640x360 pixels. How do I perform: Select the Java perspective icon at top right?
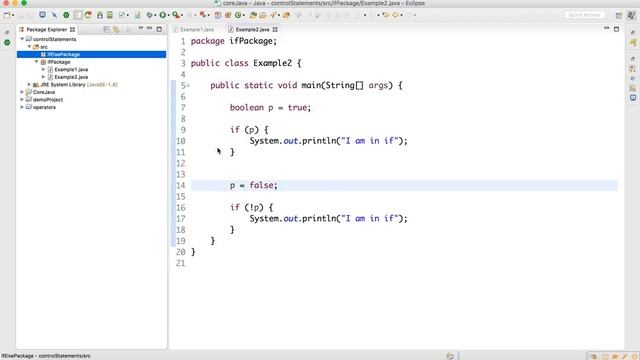(631, 15)
